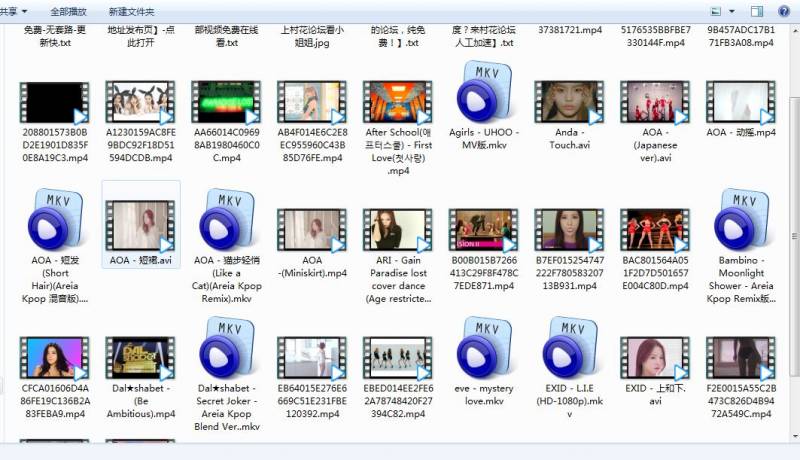Viewport: 800px width, 460px height.
Task: Select Agirls - UHOO - MV版.mkv icon
Action: [x=483, y=92]
